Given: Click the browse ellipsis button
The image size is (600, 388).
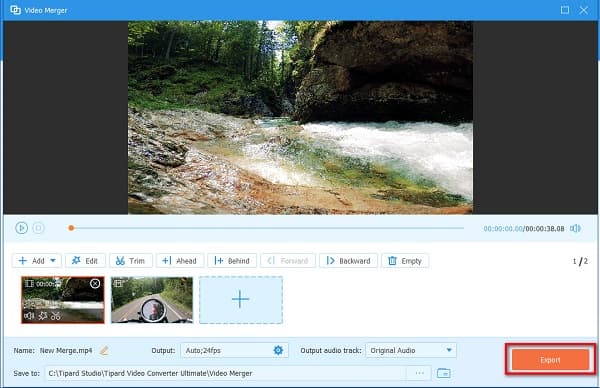Looking at the screenshot, I should (x=419, y=373).
